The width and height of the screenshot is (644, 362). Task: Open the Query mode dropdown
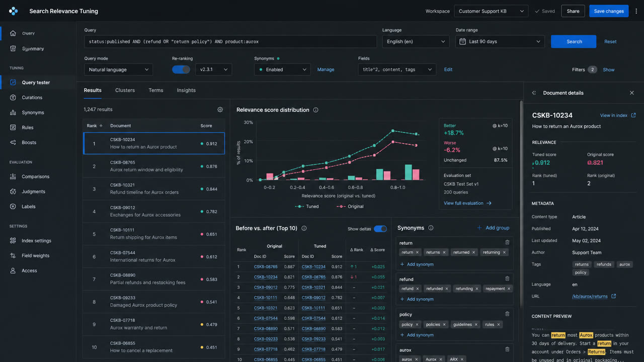click(x=118, y=69)
